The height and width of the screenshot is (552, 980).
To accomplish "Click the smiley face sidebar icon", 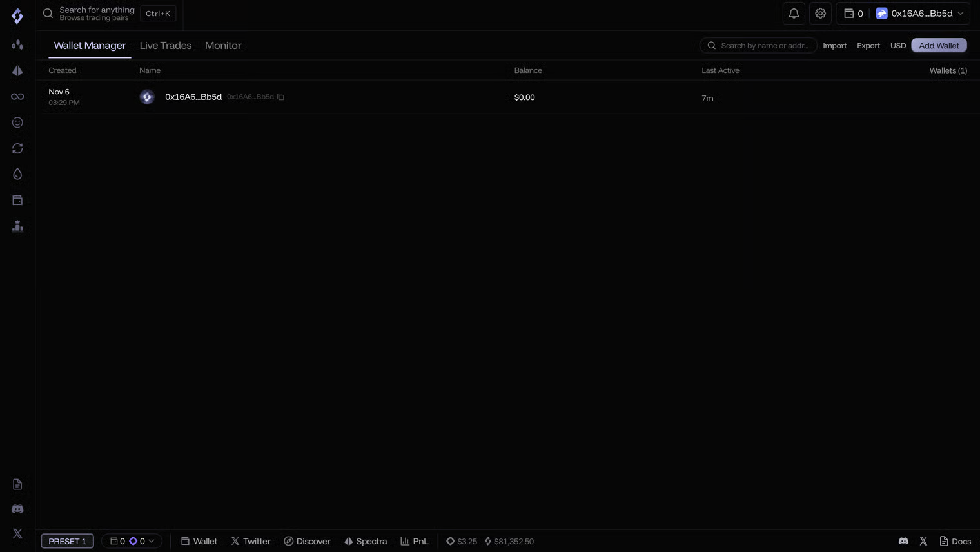I will (x=17, y=123).
